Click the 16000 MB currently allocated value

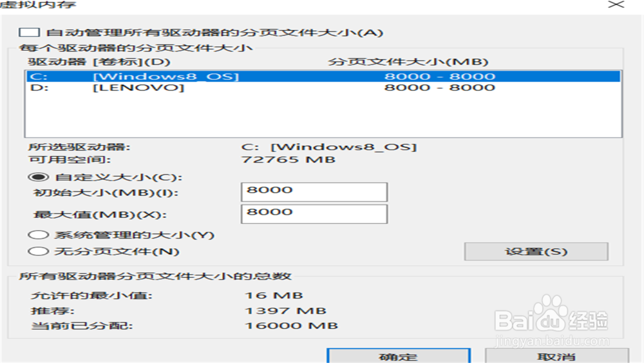pyautogui.click(x=291, y=326)
